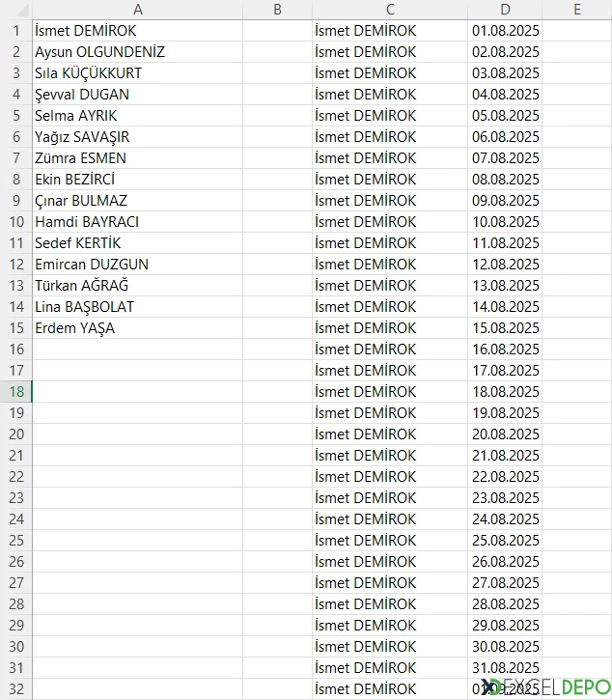Select row 18 header
This screenshot has height=700, width=612.
16,391
